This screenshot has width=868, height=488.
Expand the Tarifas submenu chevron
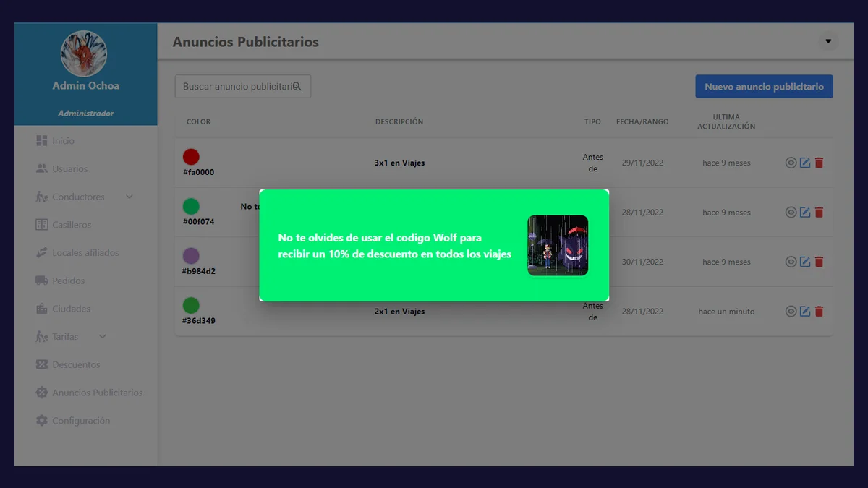103,337
